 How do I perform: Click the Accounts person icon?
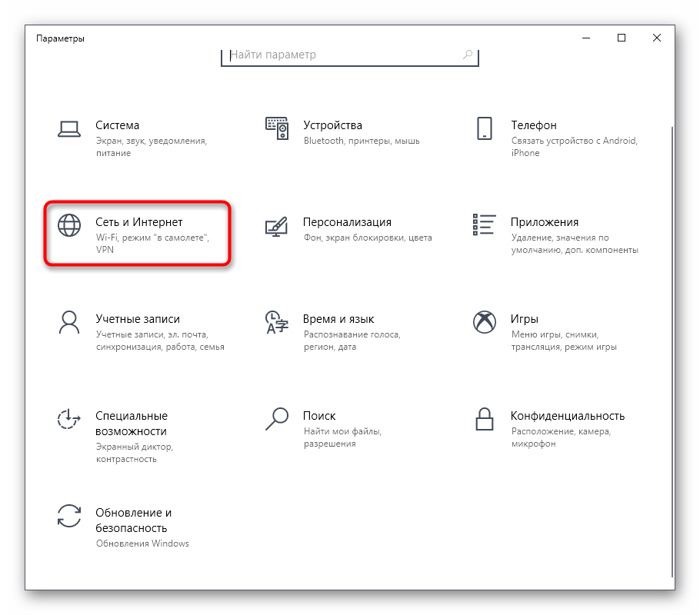pyautogui.click(x=69, y=321)
